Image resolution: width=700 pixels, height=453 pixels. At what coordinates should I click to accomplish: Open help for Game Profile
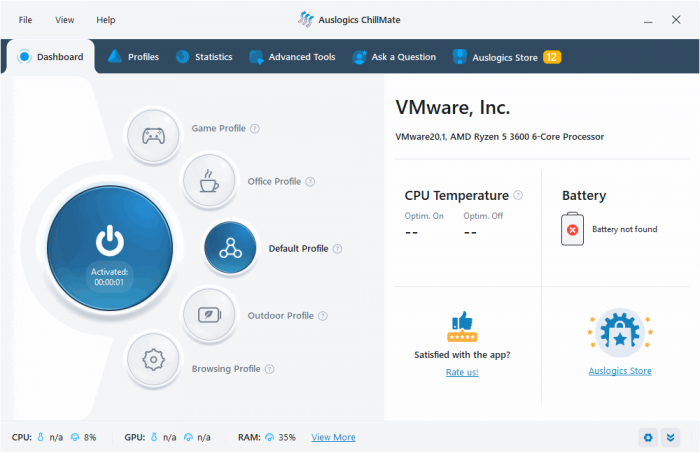click(255, 129)
